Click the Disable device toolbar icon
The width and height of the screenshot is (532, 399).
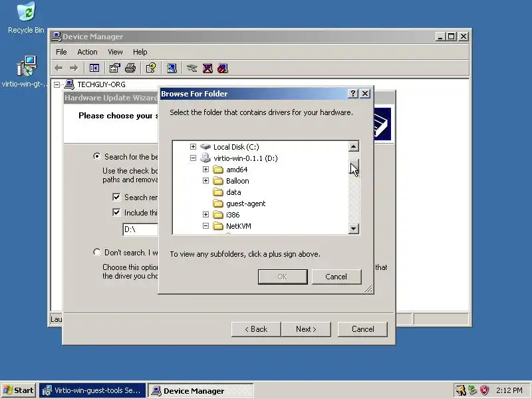223,68
